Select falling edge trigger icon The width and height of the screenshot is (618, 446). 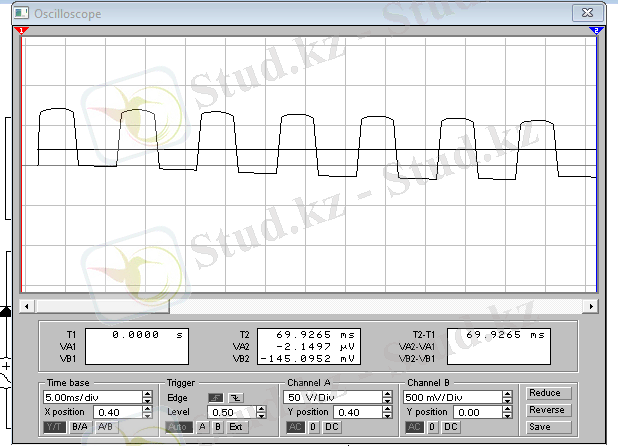click(236, 398)
